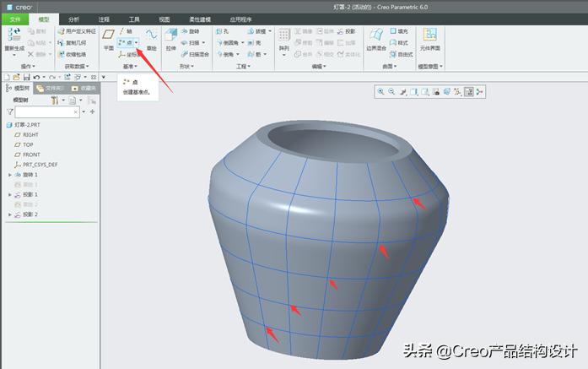Open the 文件 menu
The width and height of the screenshot is (588, 369).
pyautogui.click(x=15, y=18)
